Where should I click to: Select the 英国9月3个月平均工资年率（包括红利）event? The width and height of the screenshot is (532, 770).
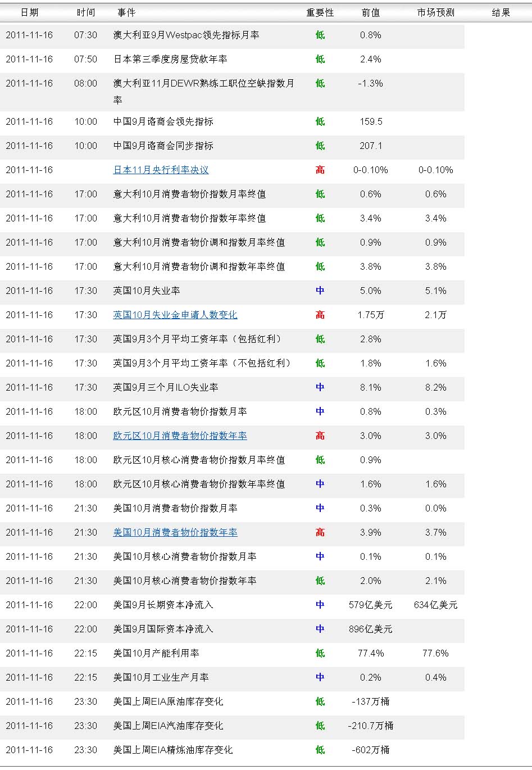click(197, 339)
